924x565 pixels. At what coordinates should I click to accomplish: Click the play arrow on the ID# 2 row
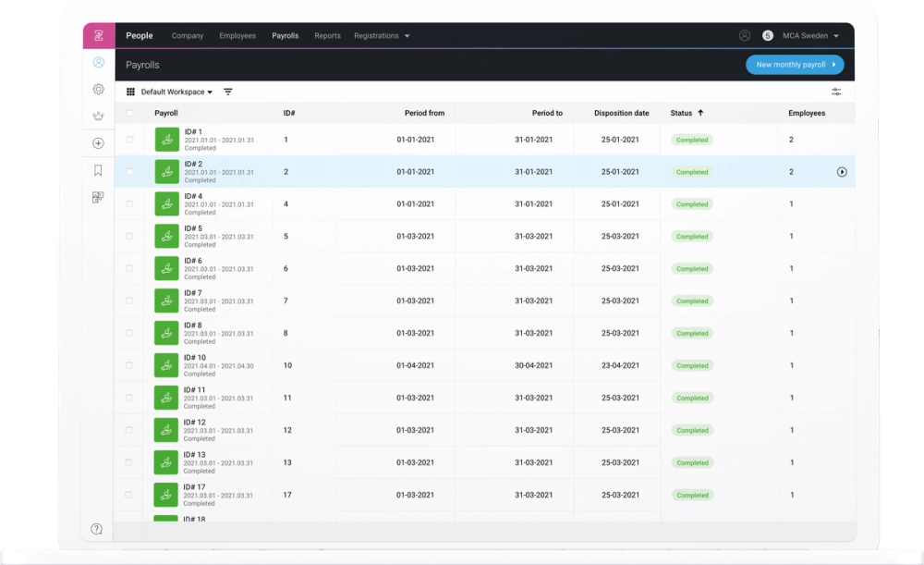coord(842,171)
